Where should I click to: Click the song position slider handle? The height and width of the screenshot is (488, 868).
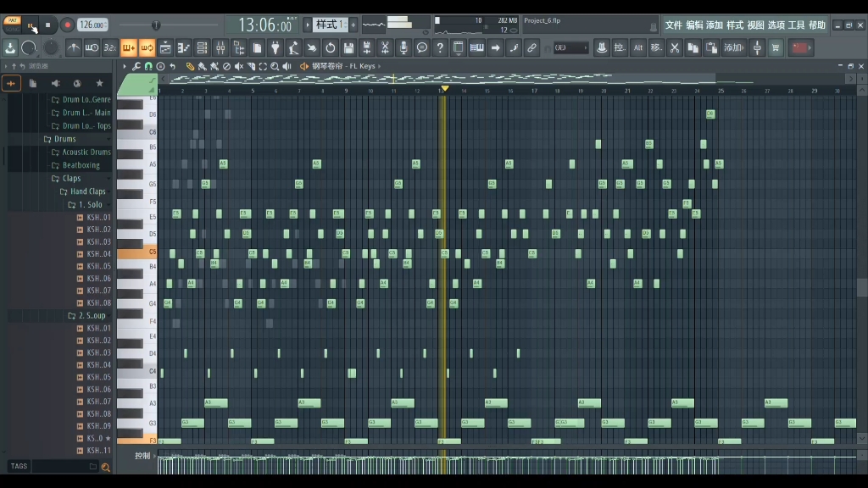pos(156,25)
